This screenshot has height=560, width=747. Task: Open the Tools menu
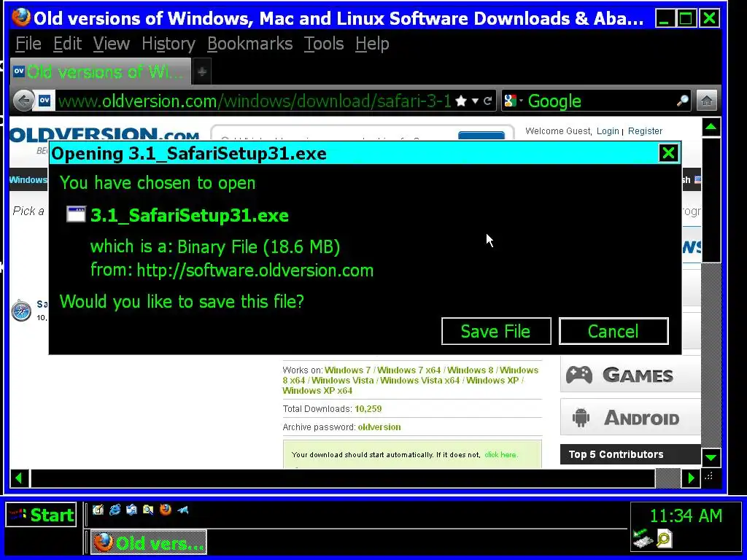(324, 44)
